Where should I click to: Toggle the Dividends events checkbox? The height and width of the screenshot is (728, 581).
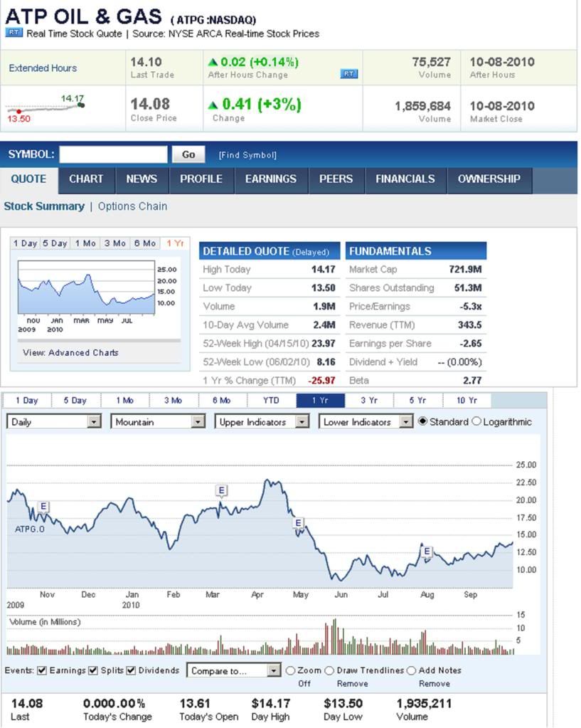pyautogui.click(x=131, y=670)
